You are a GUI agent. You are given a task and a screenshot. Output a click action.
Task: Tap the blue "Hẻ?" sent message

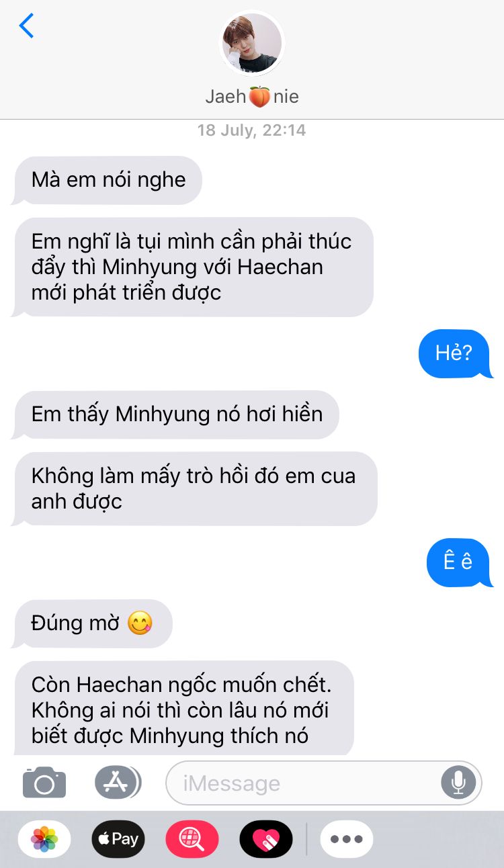point(455,353)
